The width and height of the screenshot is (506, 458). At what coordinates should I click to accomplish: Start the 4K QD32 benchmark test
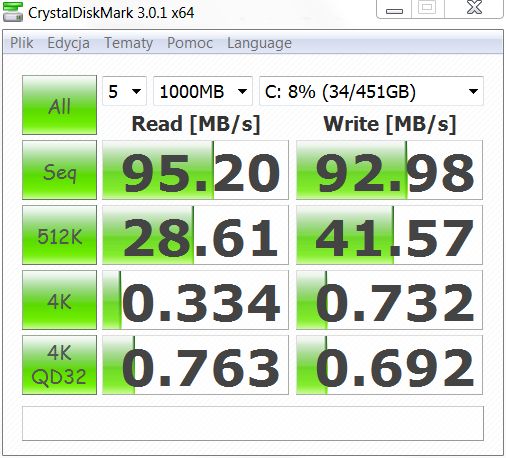tap(59, 365)
